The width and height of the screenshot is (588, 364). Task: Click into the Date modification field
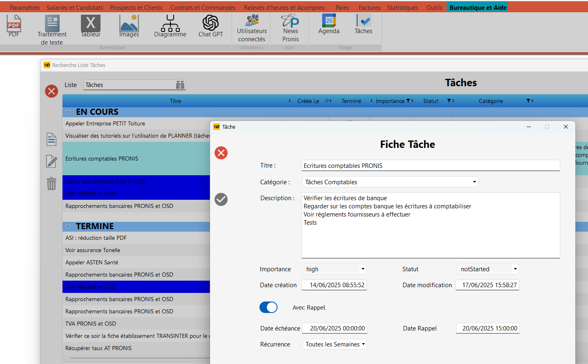click(488, 285)
